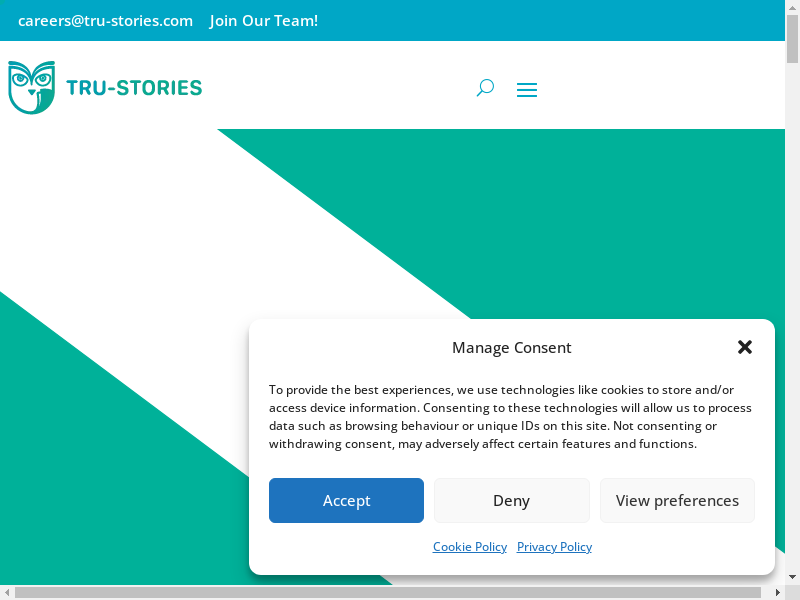The height and width of the screenshot is (600, 800).
Task: Open the Privacy Policy link
Action: pos(554,547)
